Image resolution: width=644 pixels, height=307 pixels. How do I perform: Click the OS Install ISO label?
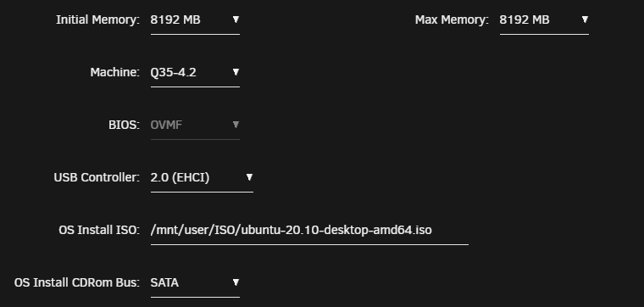click(99, 230)
